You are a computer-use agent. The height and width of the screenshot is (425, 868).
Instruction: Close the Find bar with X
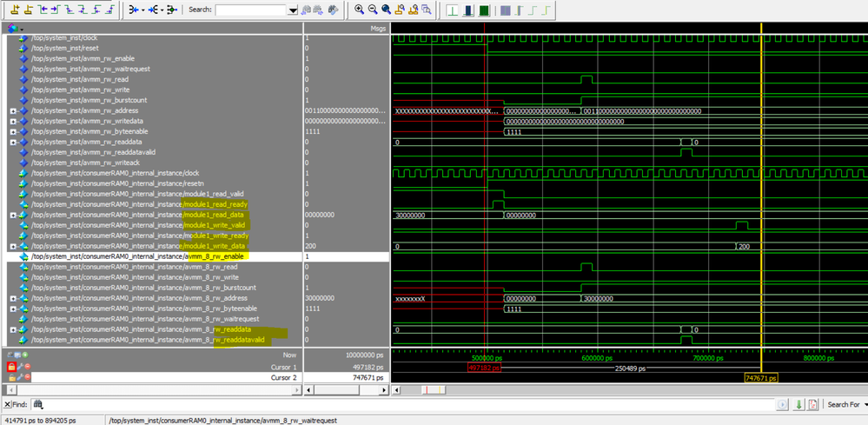click(x=7, y=405)
